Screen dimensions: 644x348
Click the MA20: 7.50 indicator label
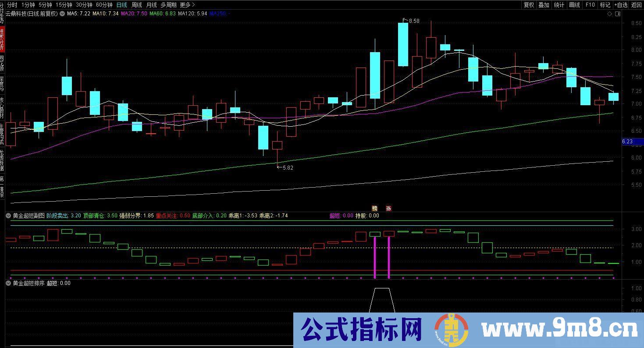pyautogui.click(x=134, y=14)
